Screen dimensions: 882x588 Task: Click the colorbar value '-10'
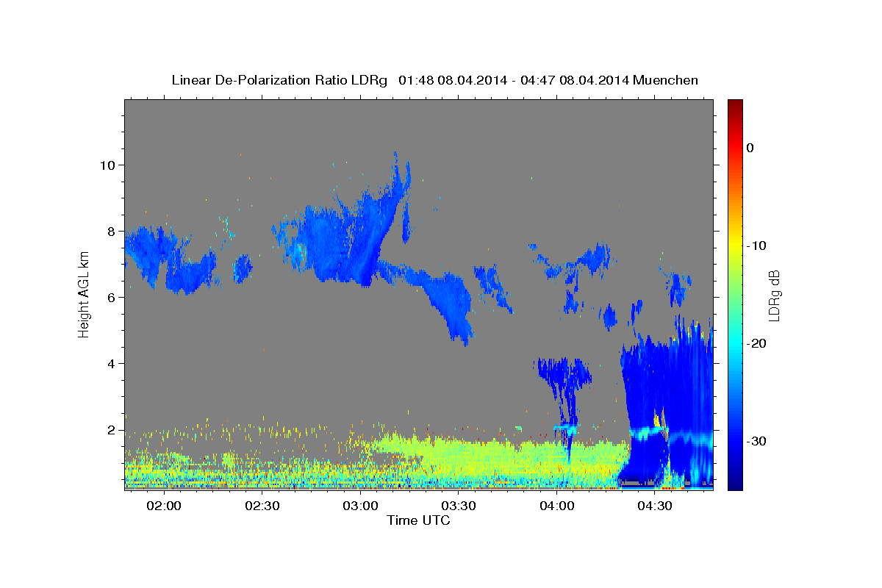[756, 245]
